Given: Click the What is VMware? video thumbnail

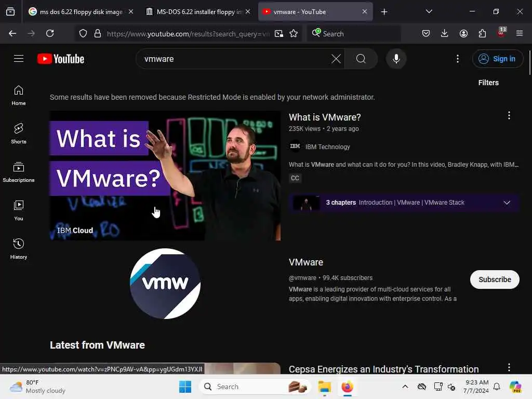Looking at the screenshot, I should click(x=165, y=176).
